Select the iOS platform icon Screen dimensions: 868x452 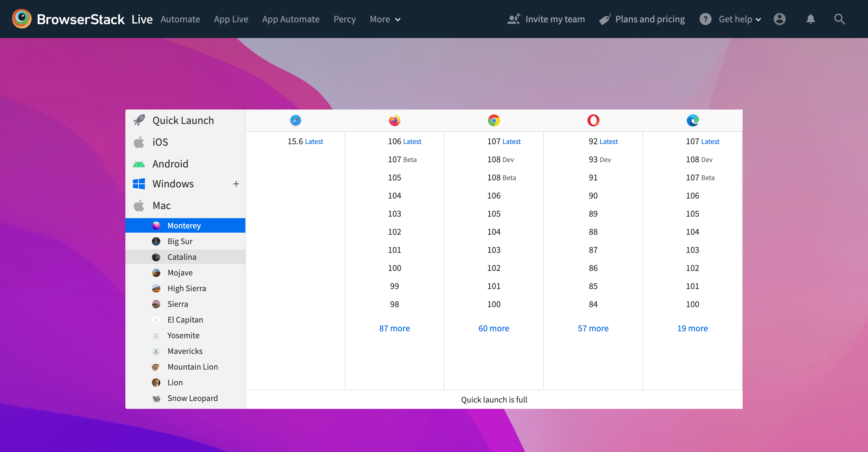[x=139, y=142]
